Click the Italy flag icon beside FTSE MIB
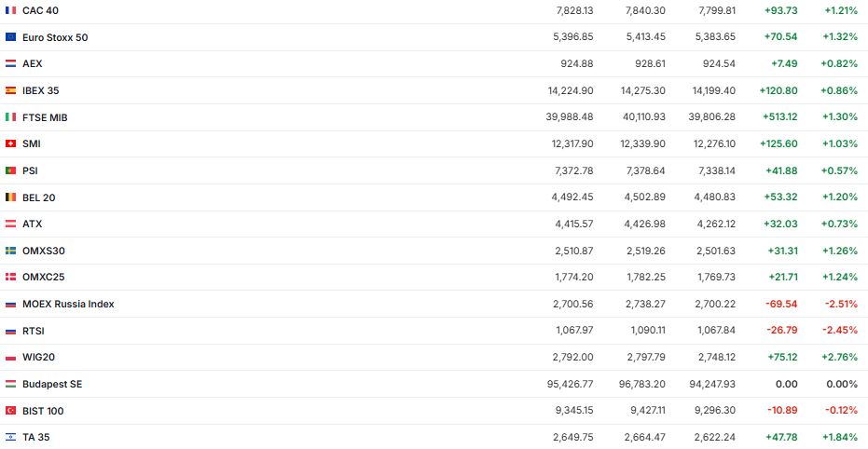The height and width of the screenshot is (449, 868). (11, 117)
